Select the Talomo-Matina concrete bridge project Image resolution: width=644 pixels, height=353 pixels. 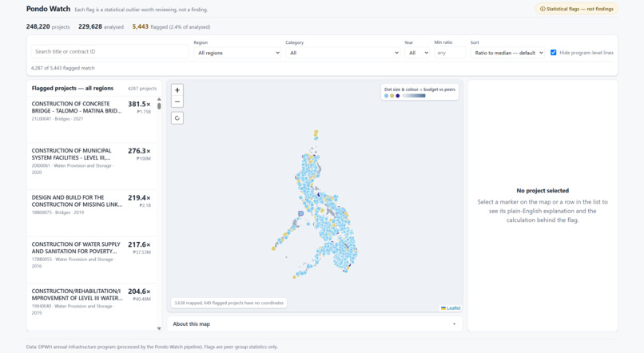pyautogui.click(x=92, y=120)
